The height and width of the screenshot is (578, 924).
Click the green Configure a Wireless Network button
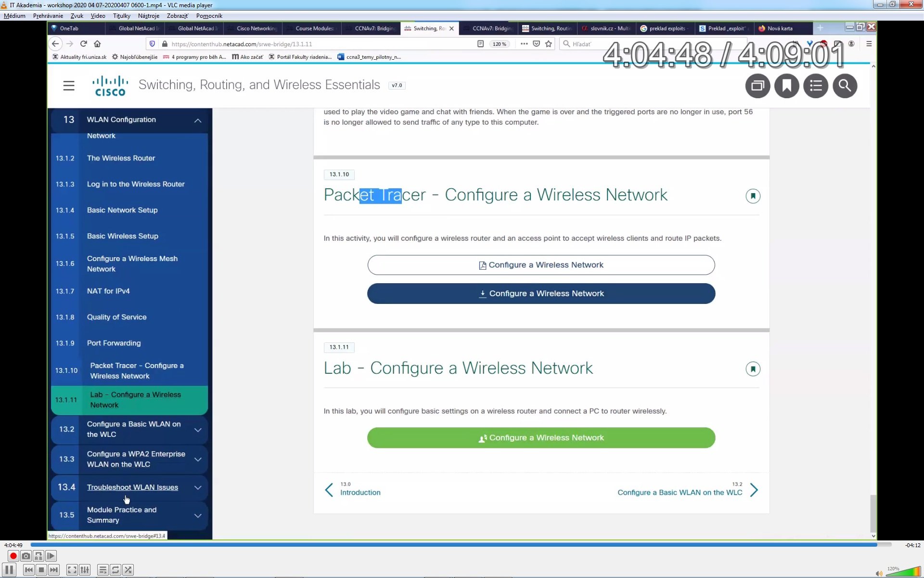click(541, 437)
